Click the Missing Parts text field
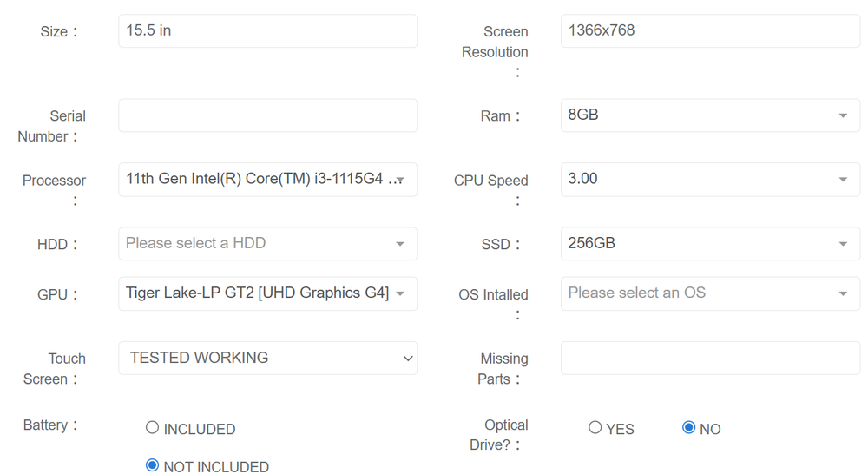Viewport: 868px width, 474px height. pyautogui.click(x=709, y=359)
